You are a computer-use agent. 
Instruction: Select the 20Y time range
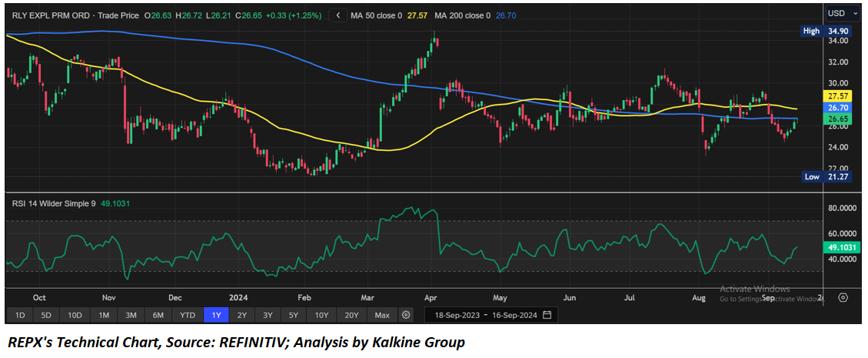coord(351,316)
